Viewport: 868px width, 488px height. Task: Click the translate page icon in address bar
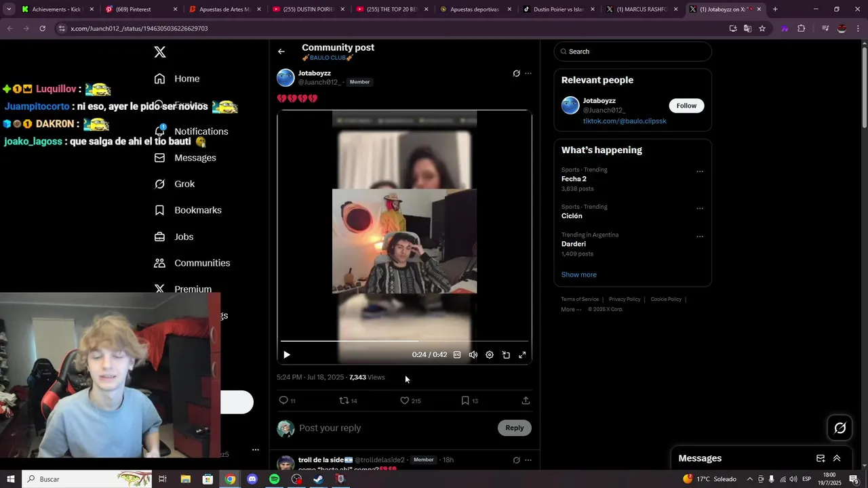click(747, 28)
